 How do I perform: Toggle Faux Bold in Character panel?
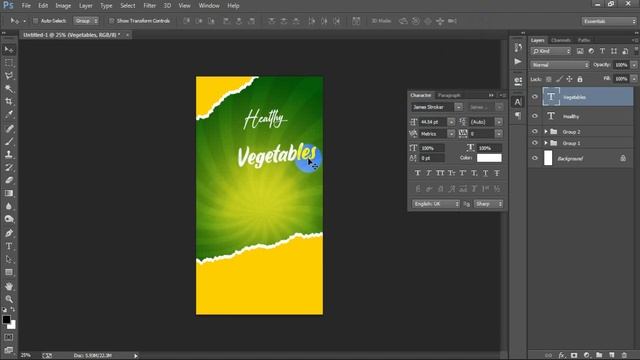(x=417, y=173)
